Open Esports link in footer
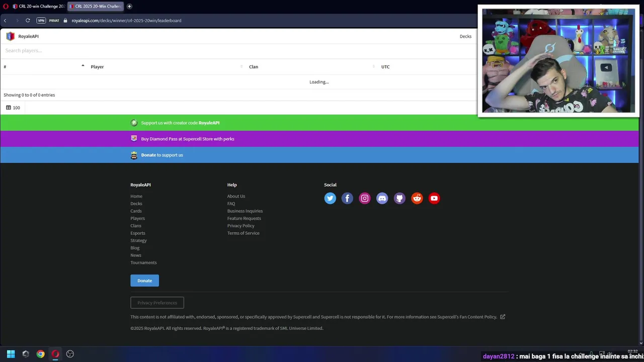This screenshot has height=362, width=644. pos(138,233)
